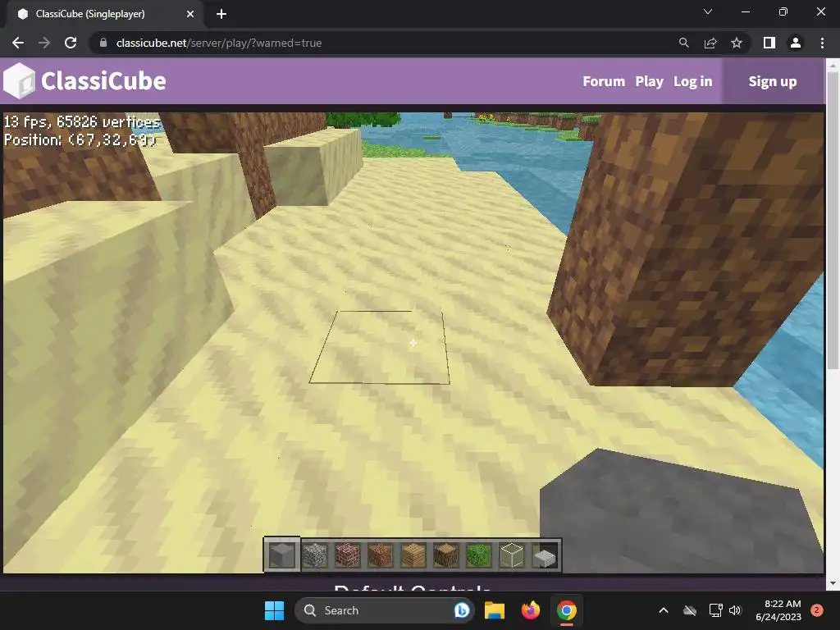Open Firefox from taskbar

click(x=531, y=610)
